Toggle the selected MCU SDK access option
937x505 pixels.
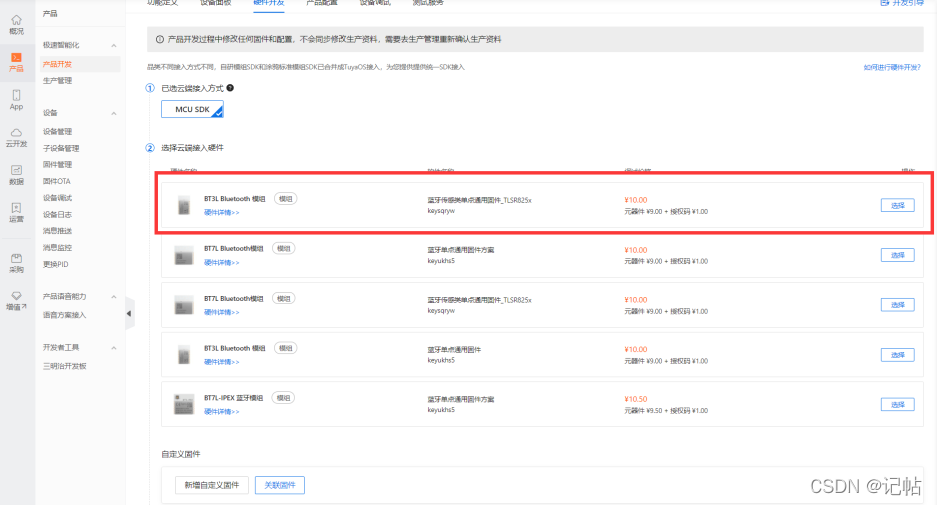[192, 109]
